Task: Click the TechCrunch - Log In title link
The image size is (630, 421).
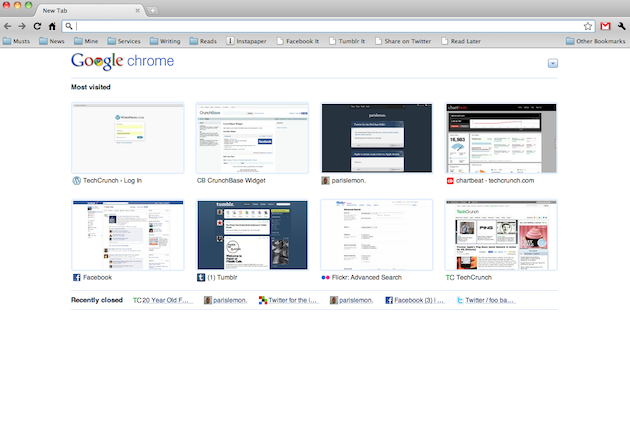Action: 112,181
